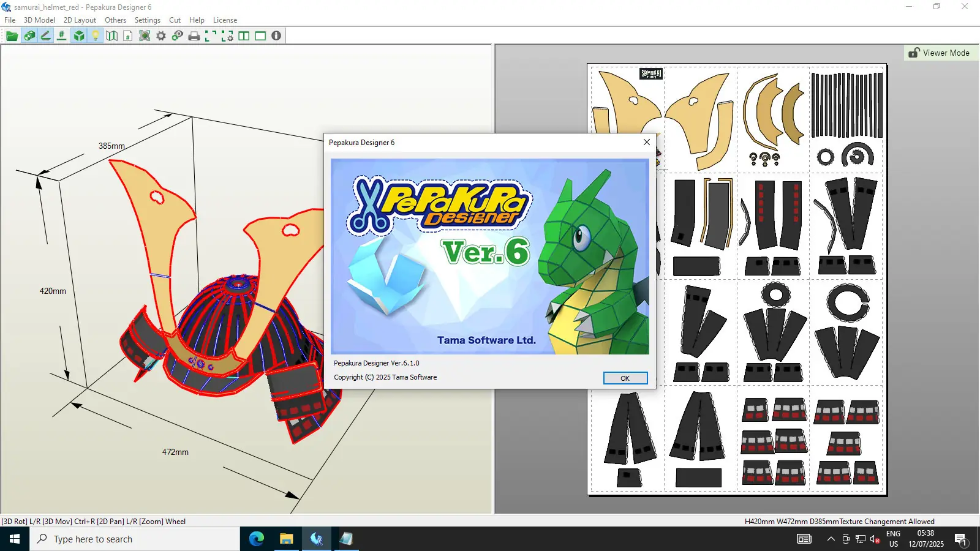The height and width of the screenshot is (551, 980).
Task: Click the Meet Now camera tray icon
Action: 846,539
